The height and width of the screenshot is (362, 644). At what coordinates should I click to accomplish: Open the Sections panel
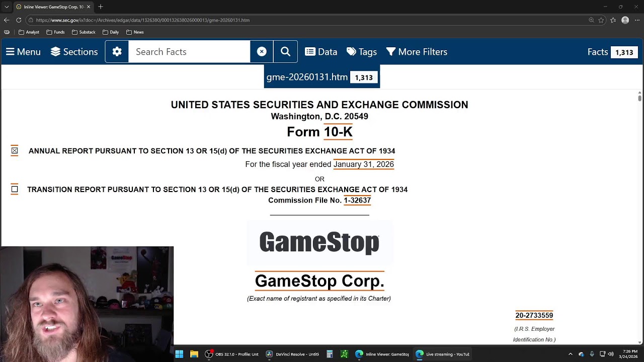(74, 52)
